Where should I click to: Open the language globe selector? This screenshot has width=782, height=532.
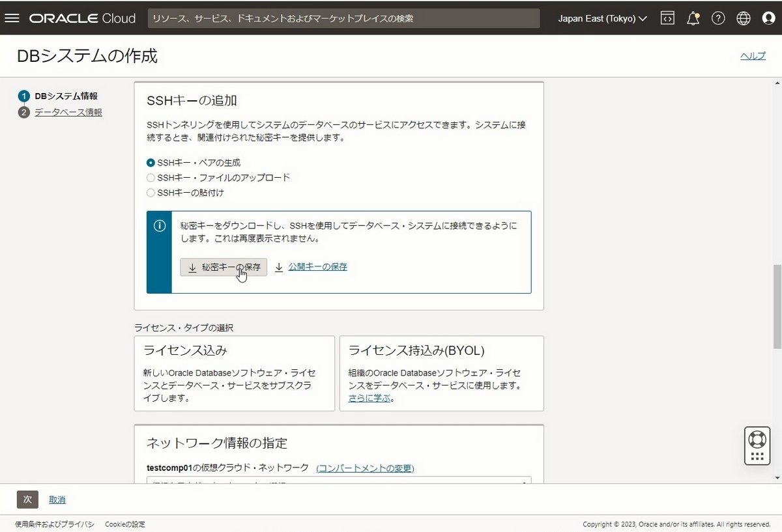744,18
